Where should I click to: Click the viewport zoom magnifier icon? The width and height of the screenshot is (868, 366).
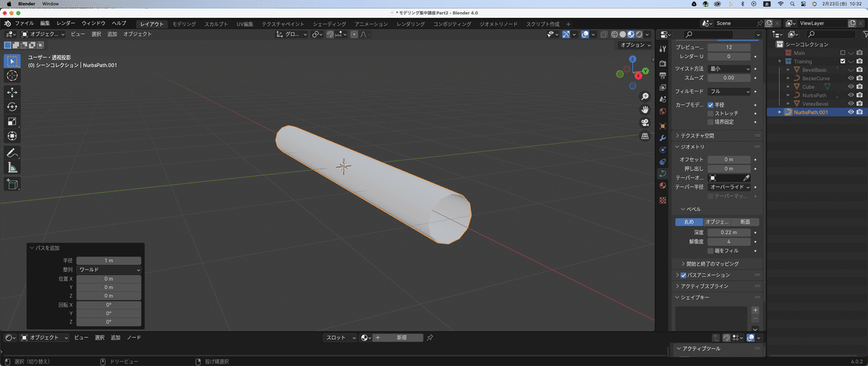point(644,96)
